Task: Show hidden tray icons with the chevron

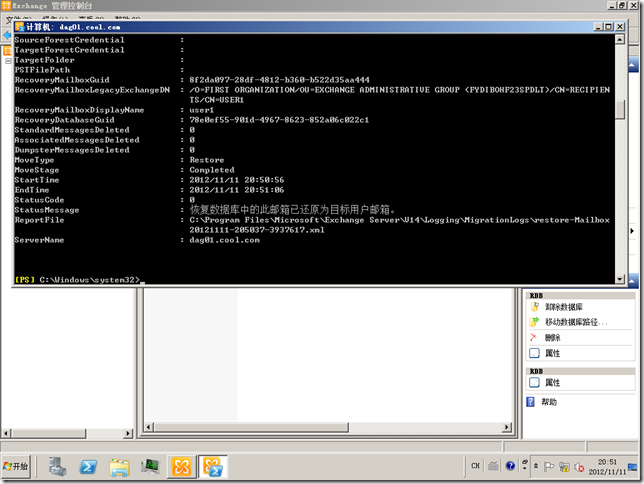Action: (x=536, y=466)
